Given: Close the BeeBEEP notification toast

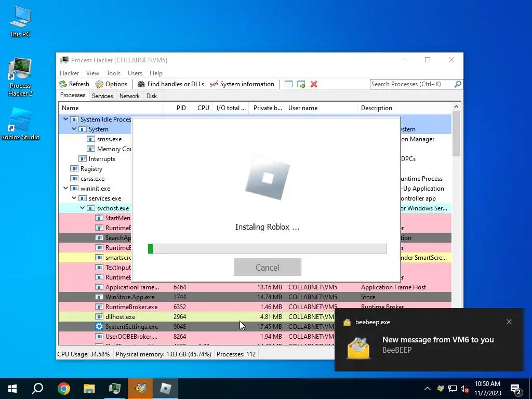Looking at the screenshot, I should [509, 322].
